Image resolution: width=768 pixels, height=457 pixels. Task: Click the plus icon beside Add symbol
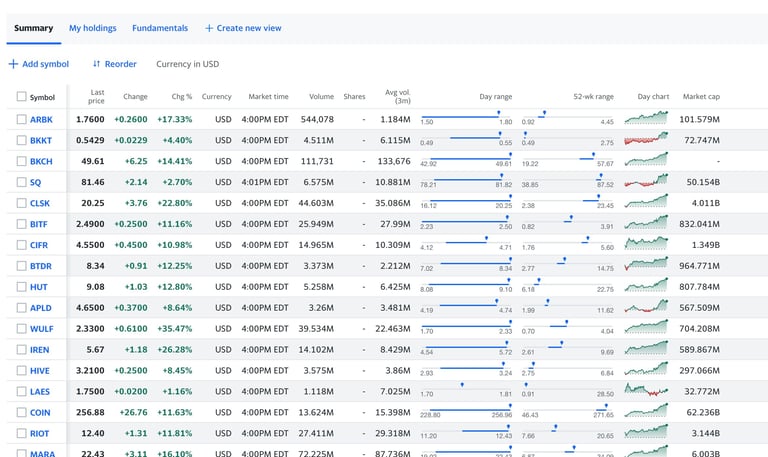pyautogui.click(x=13, y=64)
